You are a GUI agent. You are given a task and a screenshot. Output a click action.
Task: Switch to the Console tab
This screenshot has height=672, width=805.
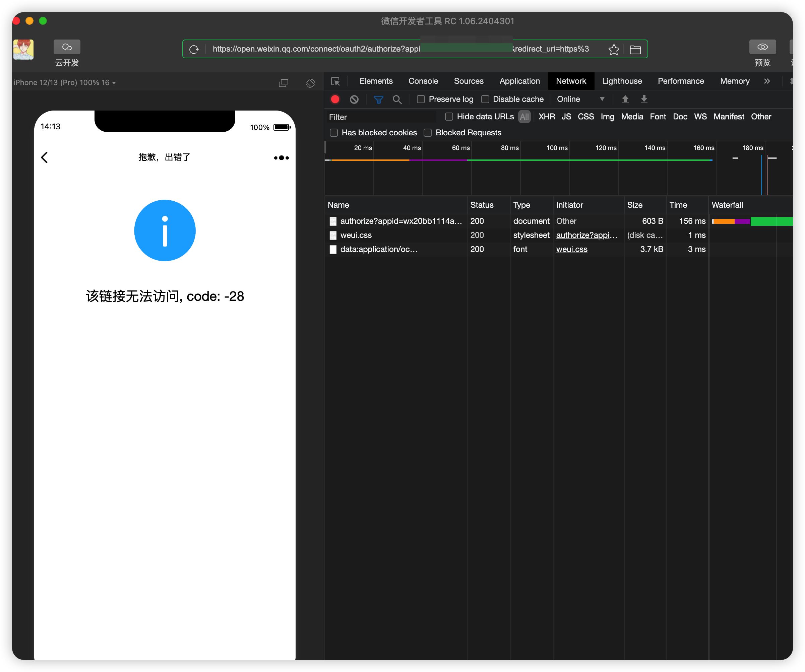(x=423, y=81)
